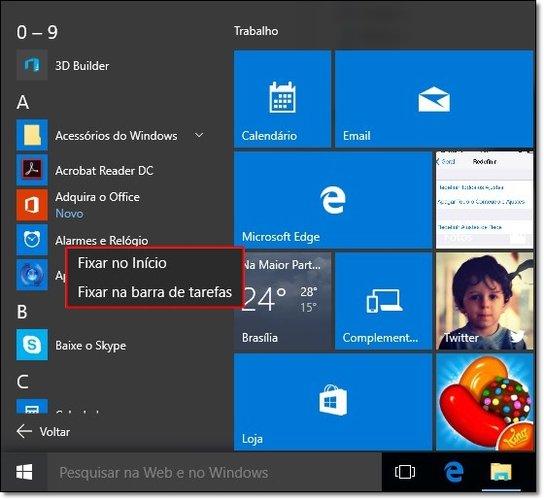Select the Acrobat Reader DC label
Screen dimensions: 544x500
point(104,170)
